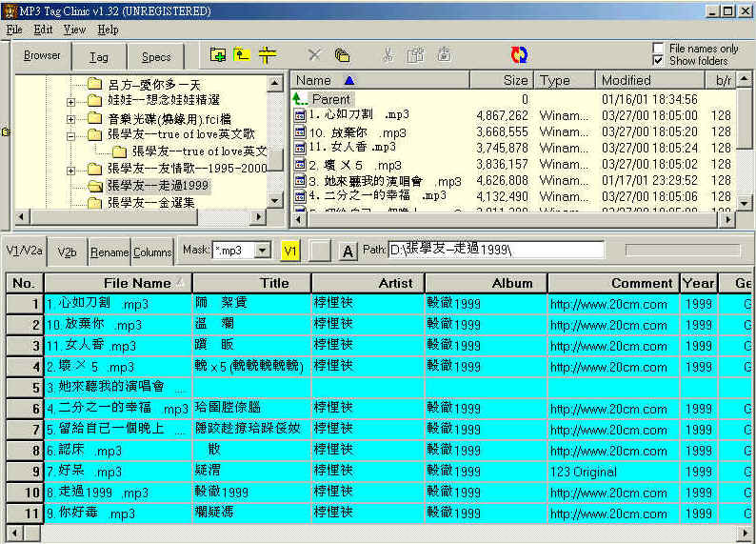Click the tag table scroll-right arrow

coord(745,533)
